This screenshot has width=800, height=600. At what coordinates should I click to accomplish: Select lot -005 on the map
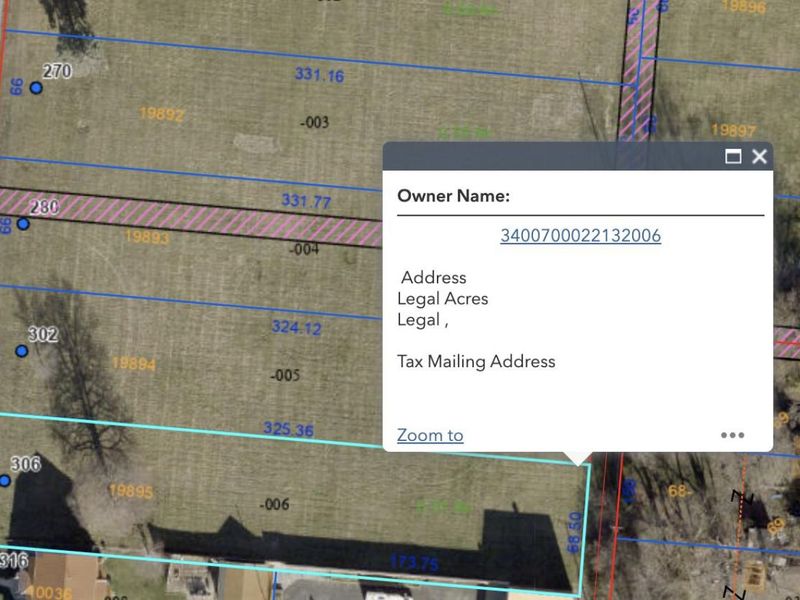285,376
